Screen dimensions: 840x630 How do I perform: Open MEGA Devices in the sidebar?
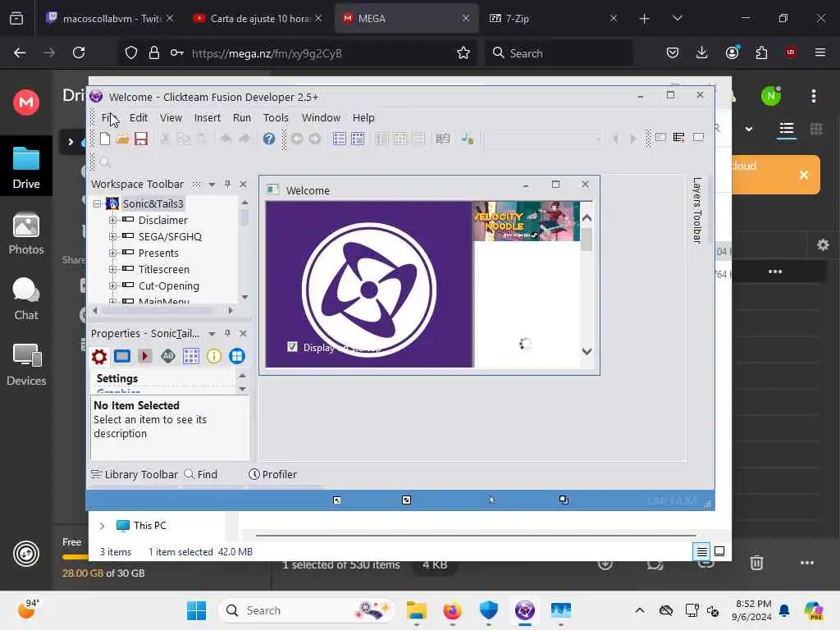tap(26, 365)
